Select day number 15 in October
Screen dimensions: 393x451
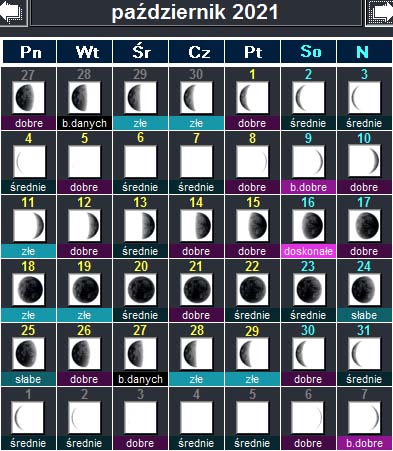253,202
